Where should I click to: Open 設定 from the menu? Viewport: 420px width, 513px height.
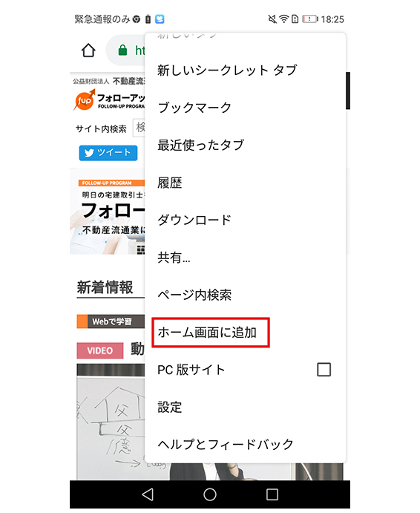(x=245, y=408)
